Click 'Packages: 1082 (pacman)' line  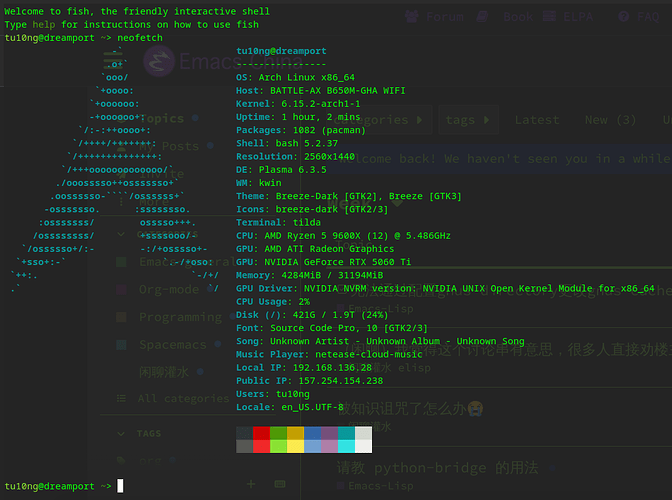[x=301, y=130]
